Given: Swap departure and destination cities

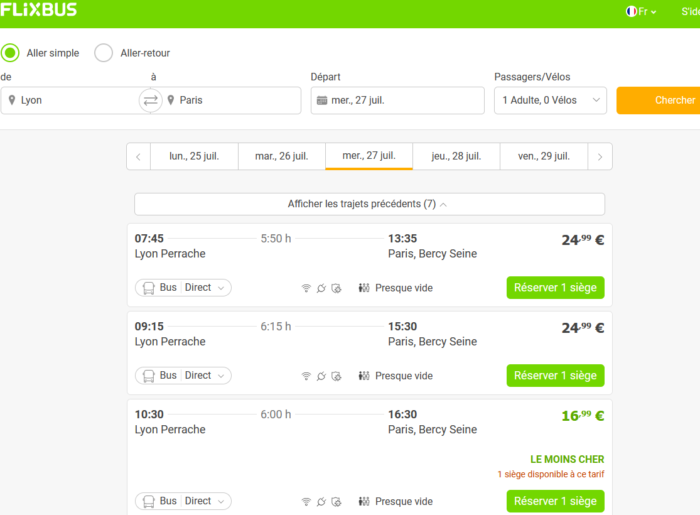Looking at the screenshot, I should click(150, 100).
